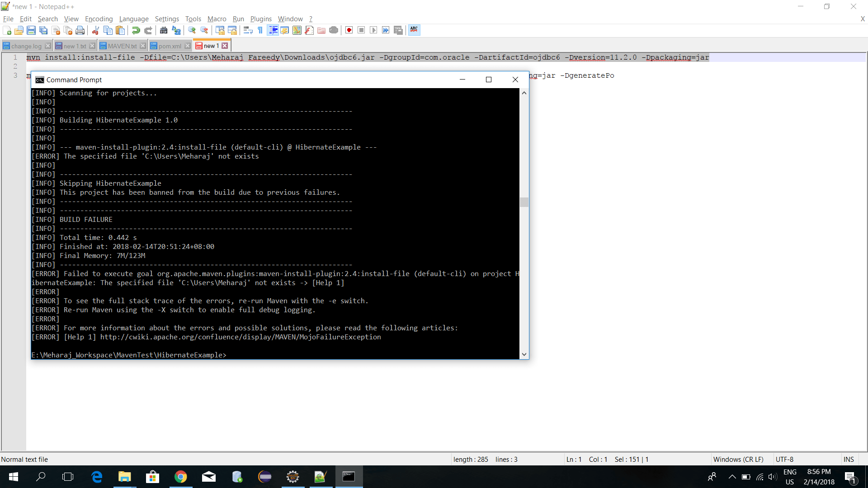Click the Playback macro icon

[373, 30]
